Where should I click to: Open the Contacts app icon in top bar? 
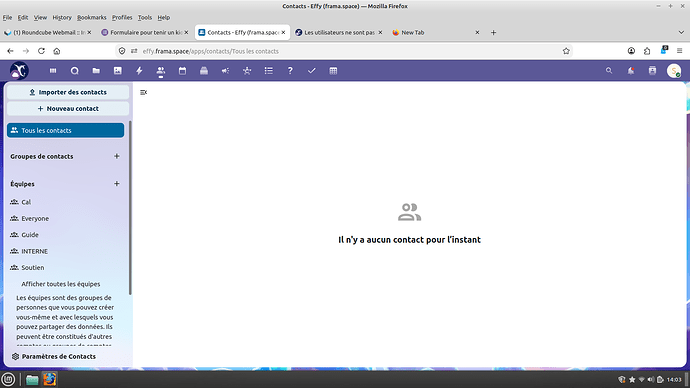point(161,71)
